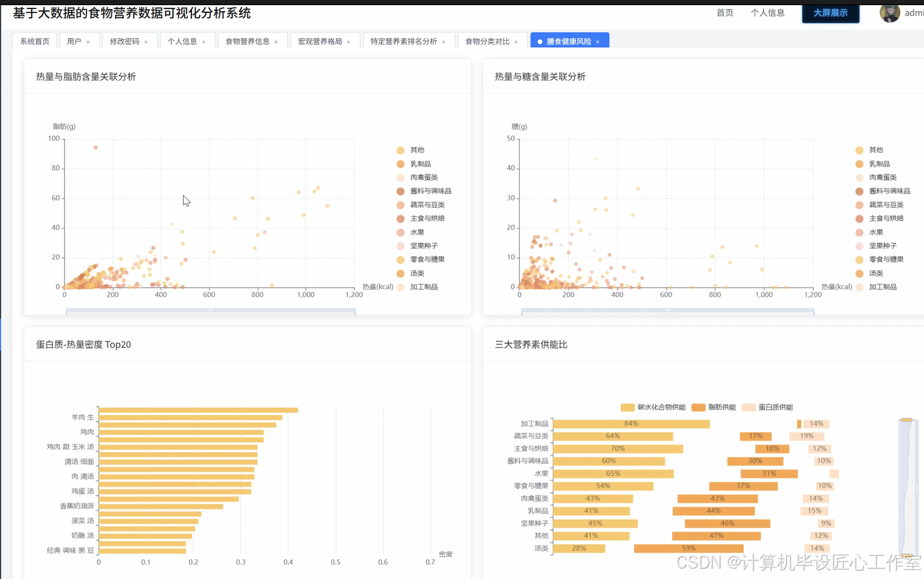Viewport: 924px width, 579px height.
Task: Open the admin user avatar
Action: (x=890, y=13)
